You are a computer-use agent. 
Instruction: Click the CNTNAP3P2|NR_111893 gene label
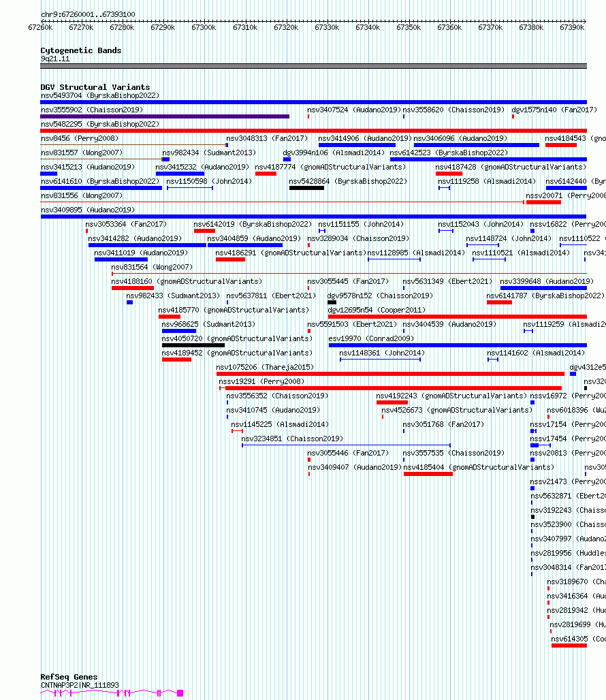(80, 685)
